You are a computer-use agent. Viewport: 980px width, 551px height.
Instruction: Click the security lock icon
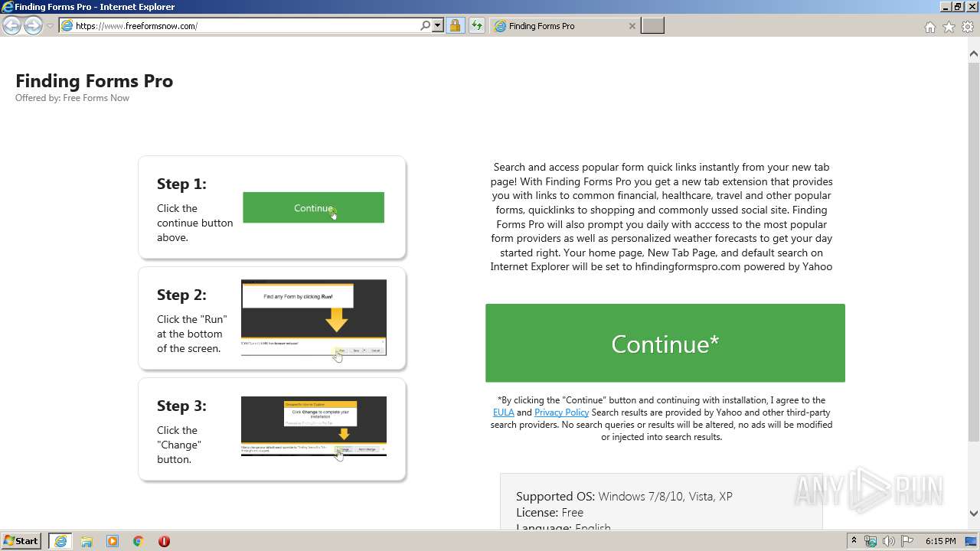pyautogui.click(x=456, y=25)
